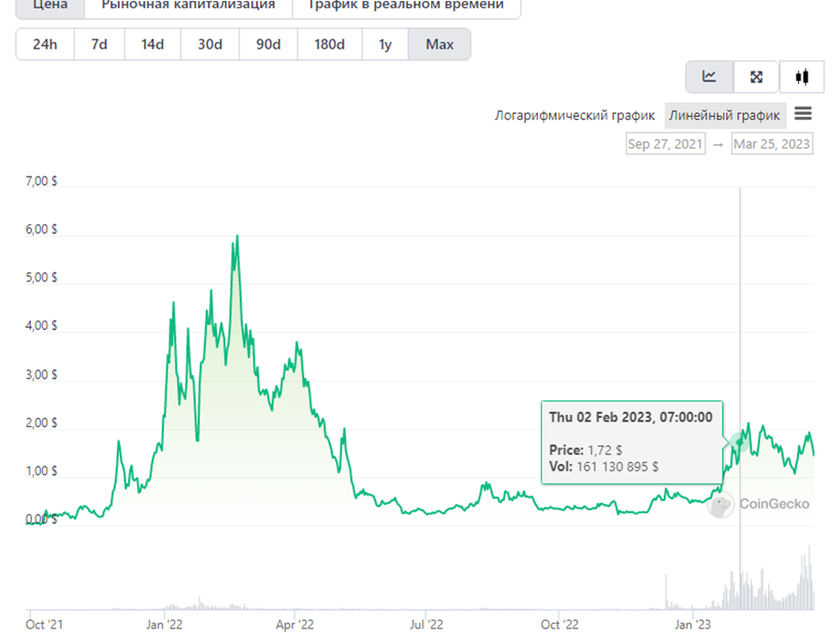Viewport: 840px width, 633px height.
Task: Click the Oct '22 axis label
Action: point(559,625)
